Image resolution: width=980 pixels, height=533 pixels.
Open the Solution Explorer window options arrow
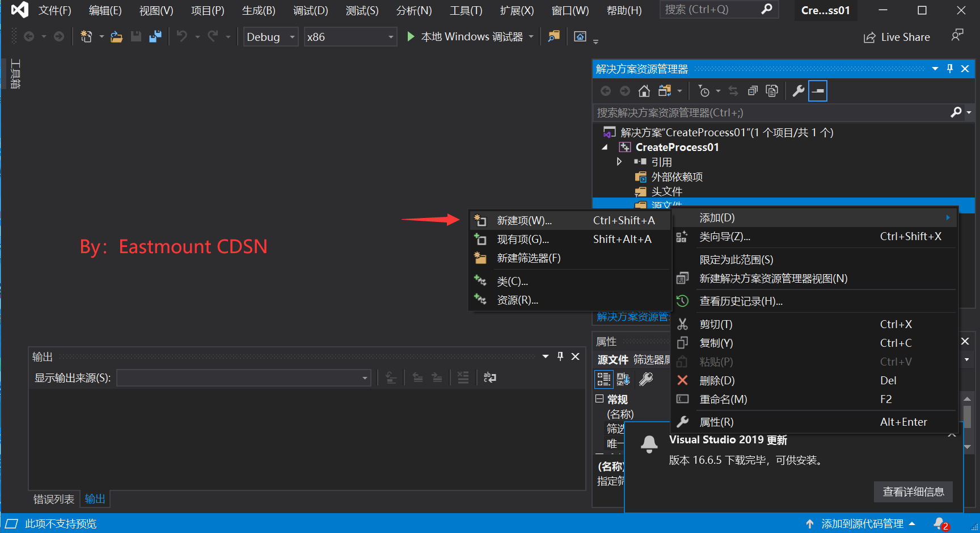point(935,69)
